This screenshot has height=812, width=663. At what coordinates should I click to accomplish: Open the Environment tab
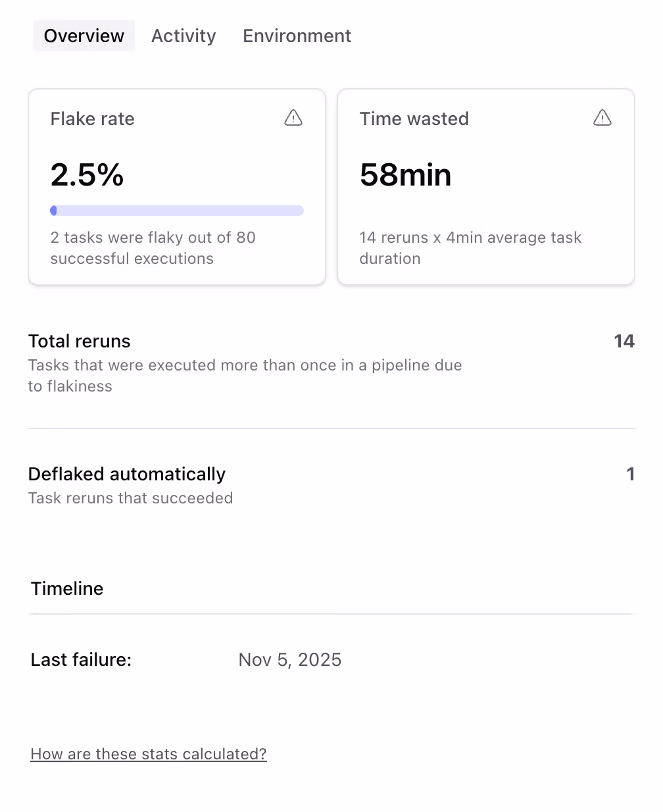coord(297,36)
